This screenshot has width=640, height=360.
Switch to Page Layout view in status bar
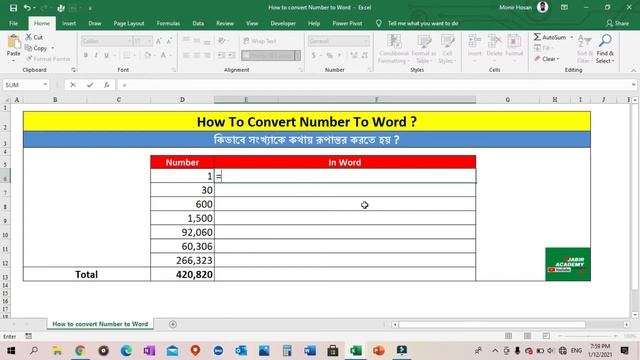pyautogui.click(x=527, y=336)
